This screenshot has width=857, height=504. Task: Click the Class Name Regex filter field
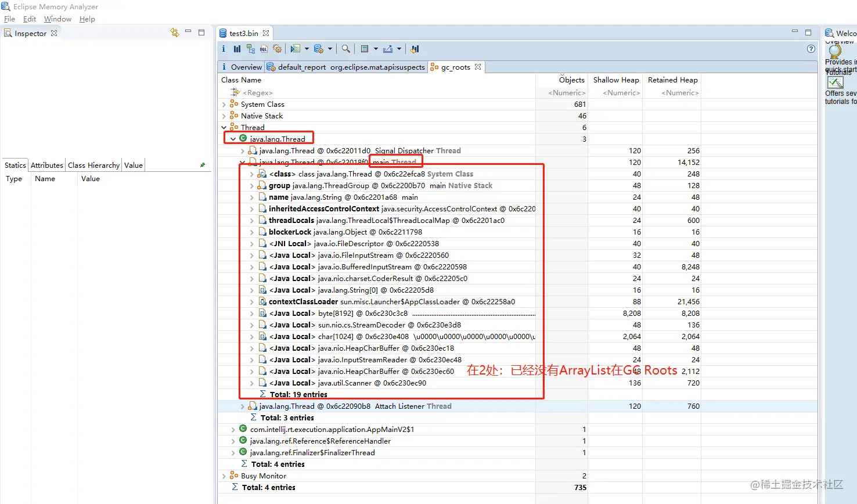(377, 93)
